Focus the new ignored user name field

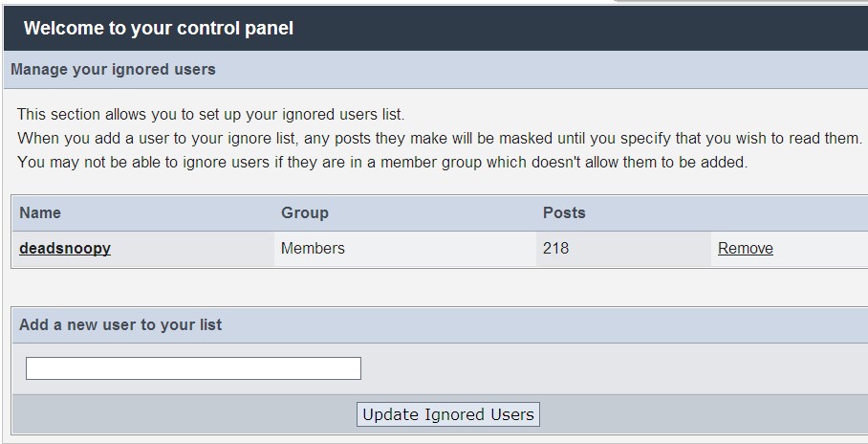tap(193, 368)
